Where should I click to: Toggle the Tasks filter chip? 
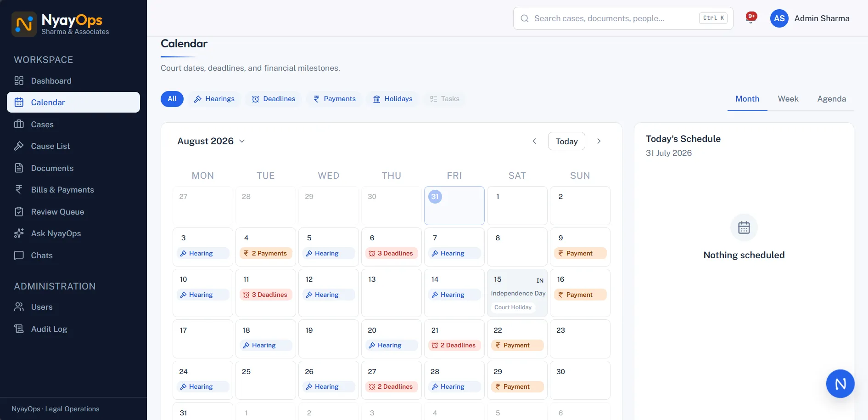444,99
